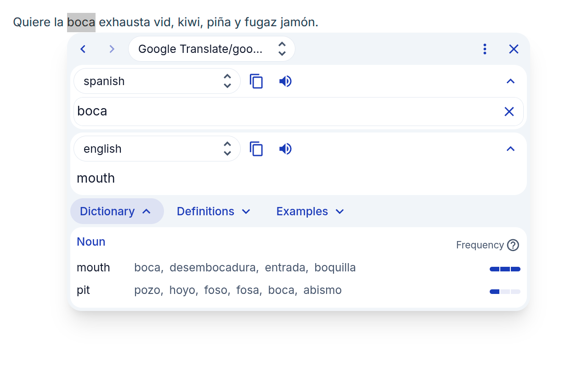
Task: Clear the source text field
Action: click(509, 111)
